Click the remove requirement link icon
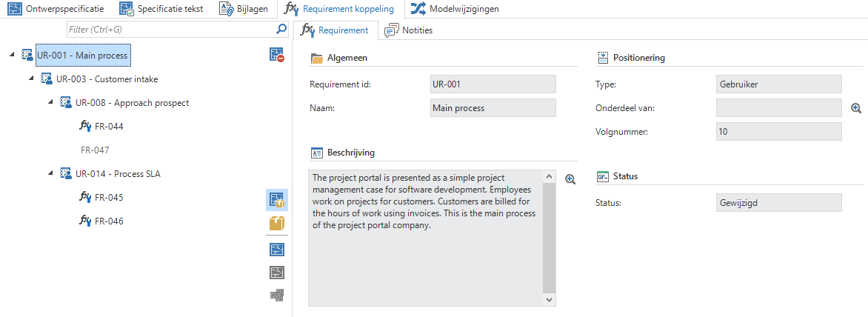 click(x=277, y=54)
